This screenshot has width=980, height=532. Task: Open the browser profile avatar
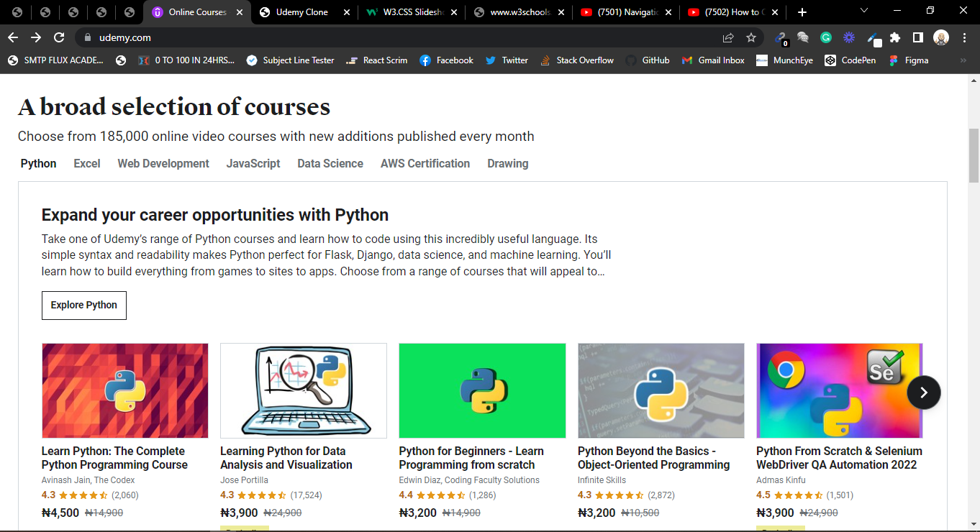coord(942,37)
